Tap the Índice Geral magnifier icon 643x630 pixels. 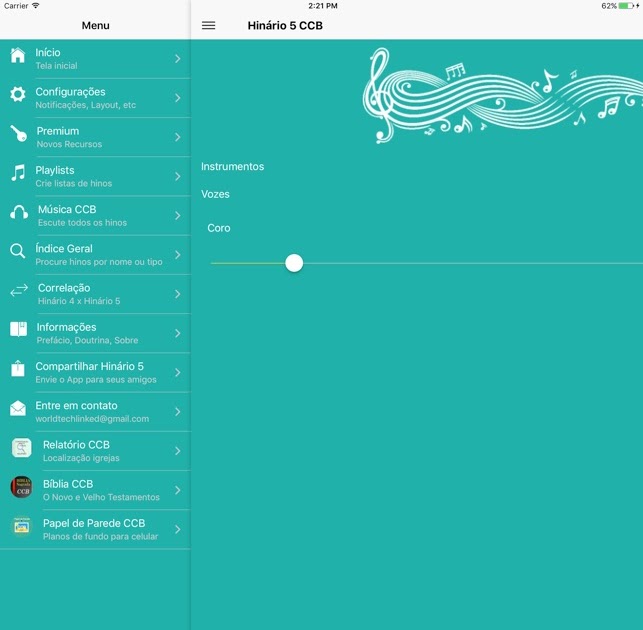(x=18, y=251)
